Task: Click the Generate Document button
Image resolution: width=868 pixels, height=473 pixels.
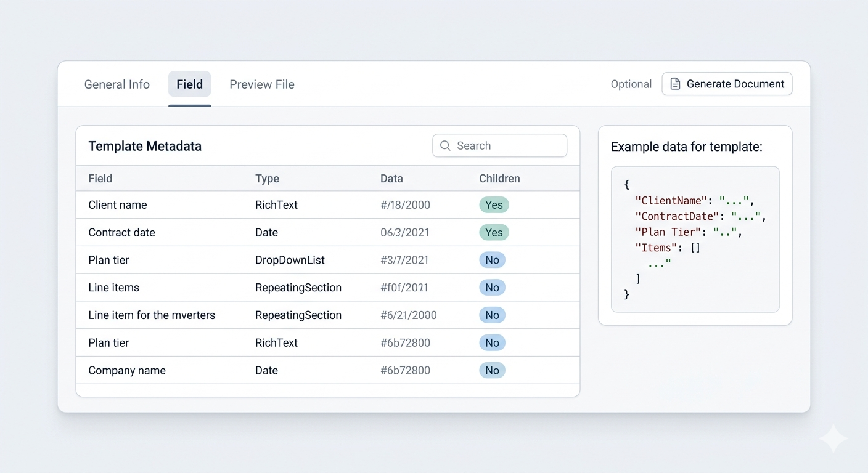Action: coord(727,84)
